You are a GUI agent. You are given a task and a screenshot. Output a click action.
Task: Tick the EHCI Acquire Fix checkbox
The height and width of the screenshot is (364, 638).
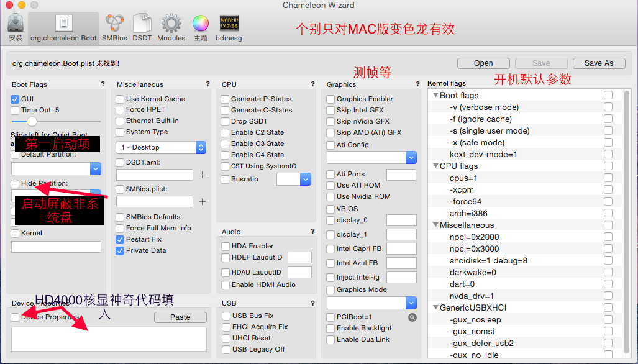(x=226, y=327)
